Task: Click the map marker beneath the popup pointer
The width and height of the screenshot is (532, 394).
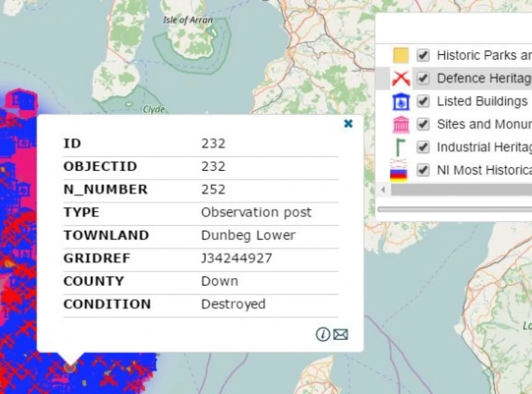Action: point(70,367)
